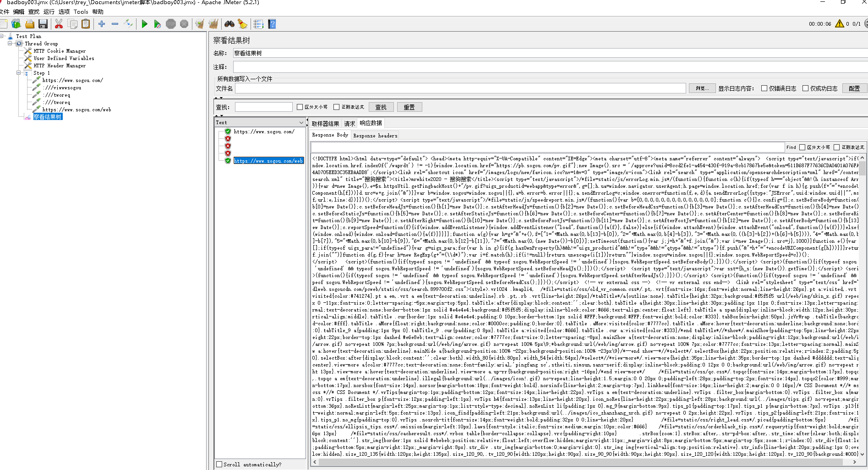The width and height of the screenshot is (868, 470).
Task: Click the yellow warning log icon
Action: pos(840,24)
